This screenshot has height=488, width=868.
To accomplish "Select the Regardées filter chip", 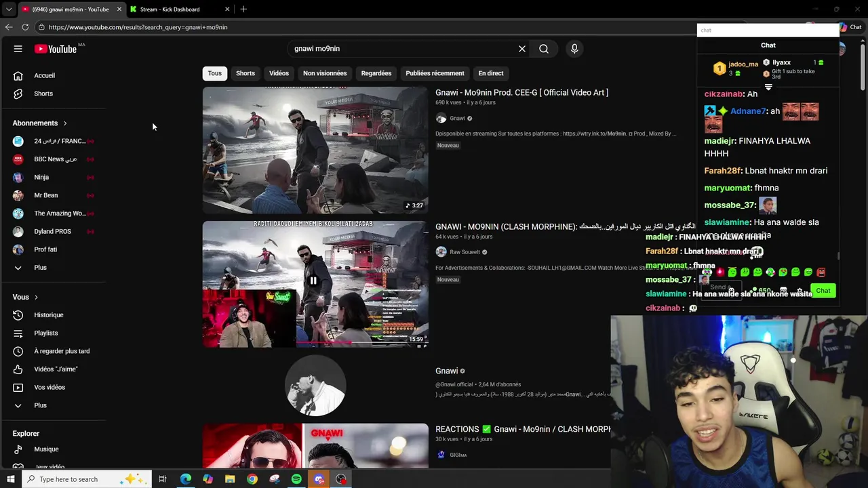I will click(376, 73).
